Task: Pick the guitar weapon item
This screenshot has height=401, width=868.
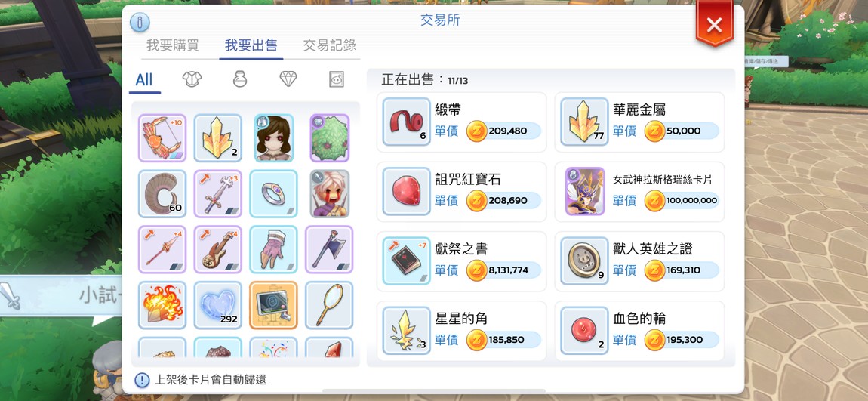Action: click(x=217, y=249)
